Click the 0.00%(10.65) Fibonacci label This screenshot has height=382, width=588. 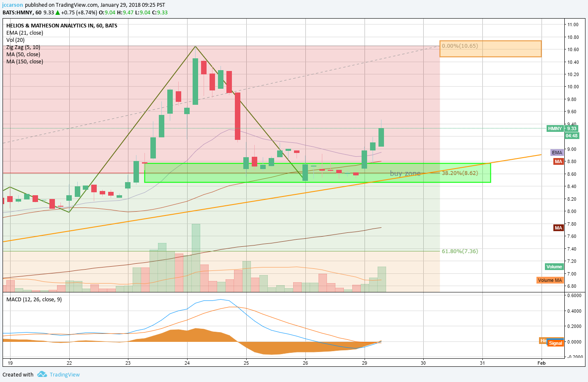click(460, 46)
